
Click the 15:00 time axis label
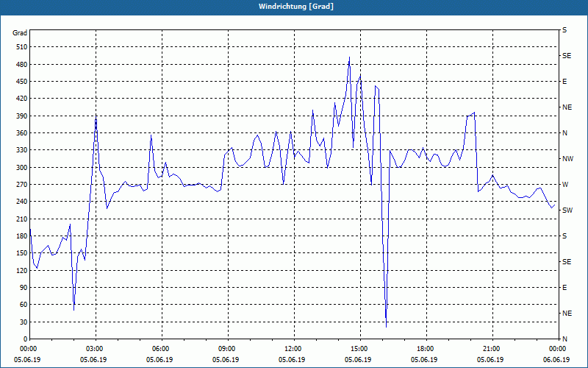358,349
